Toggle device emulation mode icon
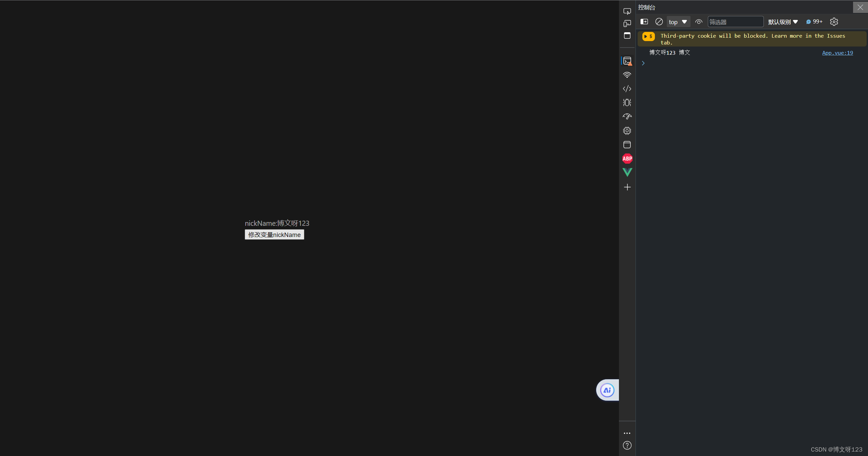 pyautogui.click(x=627, y=23)
